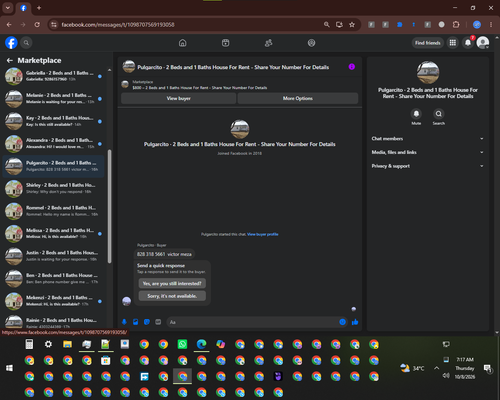
Task: Send quick reply 'Sorry, it's not available.'
Action: (172, 296)
